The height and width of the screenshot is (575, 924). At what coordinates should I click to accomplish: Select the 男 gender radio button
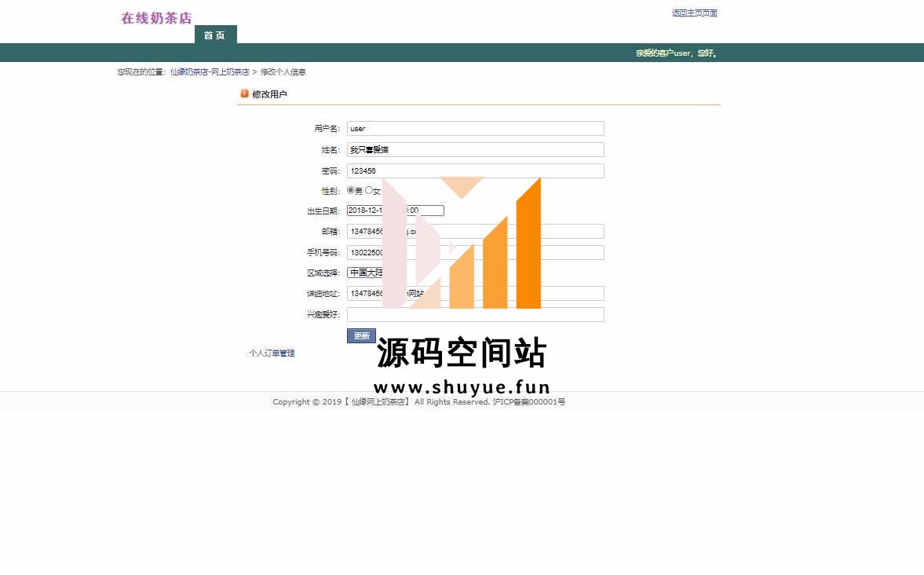350,190
